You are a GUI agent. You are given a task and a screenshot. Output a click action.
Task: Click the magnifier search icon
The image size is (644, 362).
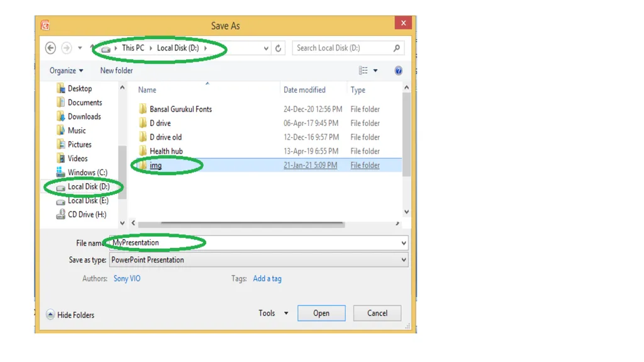click(x=396, y=48)
